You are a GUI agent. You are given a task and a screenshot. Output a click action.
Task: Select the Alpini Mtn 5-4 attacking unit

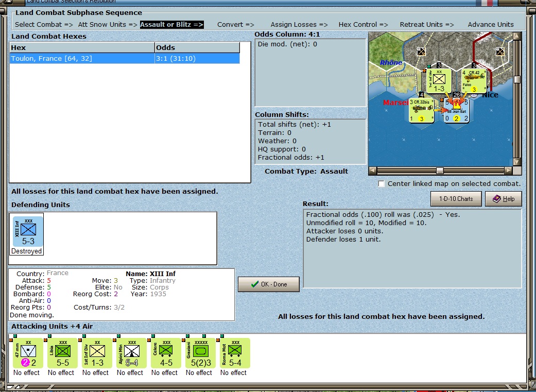pos(132,353)
